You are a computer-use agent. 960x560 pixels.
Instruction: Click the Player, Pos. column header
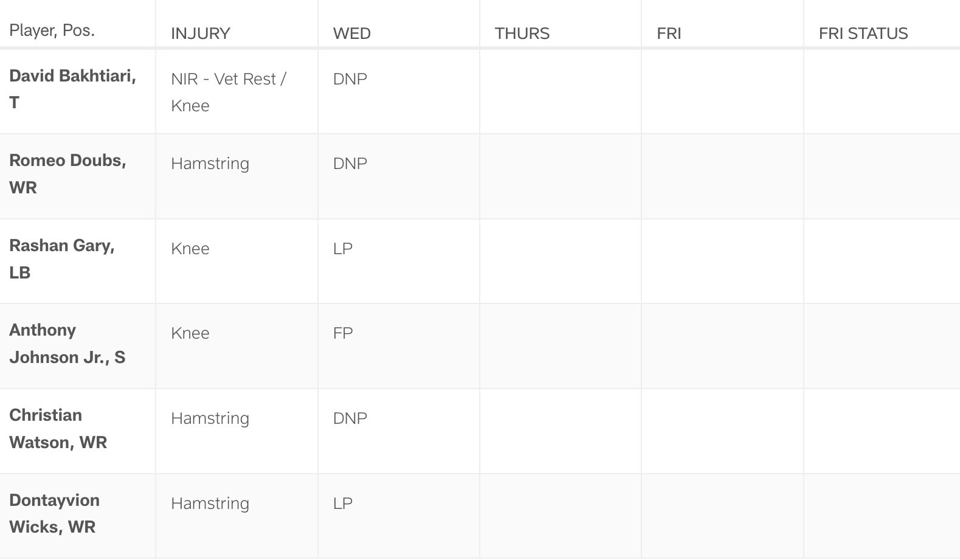[52, 30]
